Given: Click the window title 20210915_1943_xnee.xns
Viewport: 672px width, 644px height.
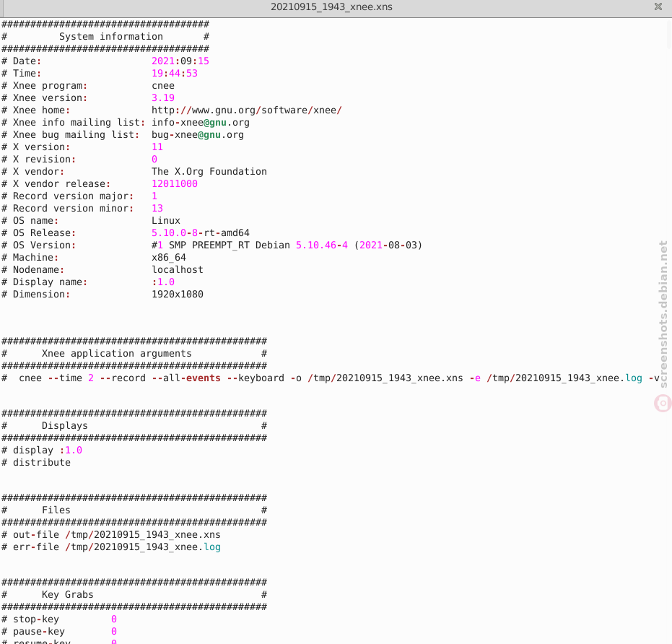Looking at the screenshot, I should pyautogui.click(x=331, y=7).
